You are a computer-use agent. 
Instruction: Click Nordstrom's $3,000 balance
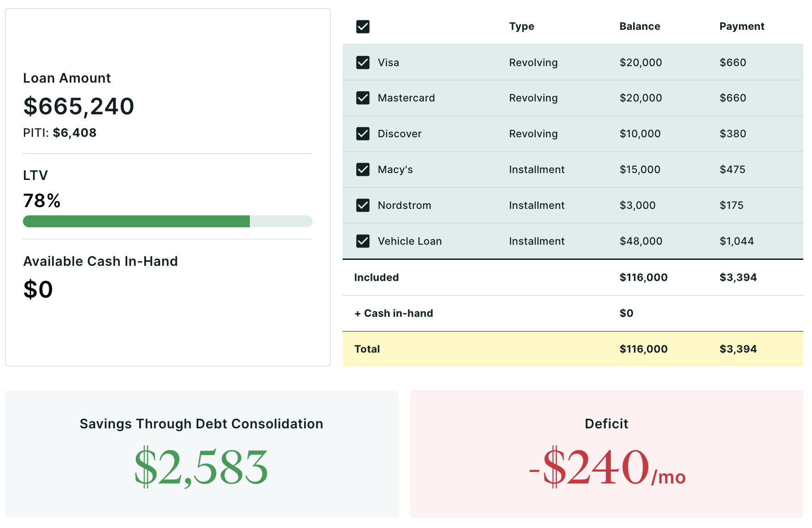pos(637,205)
